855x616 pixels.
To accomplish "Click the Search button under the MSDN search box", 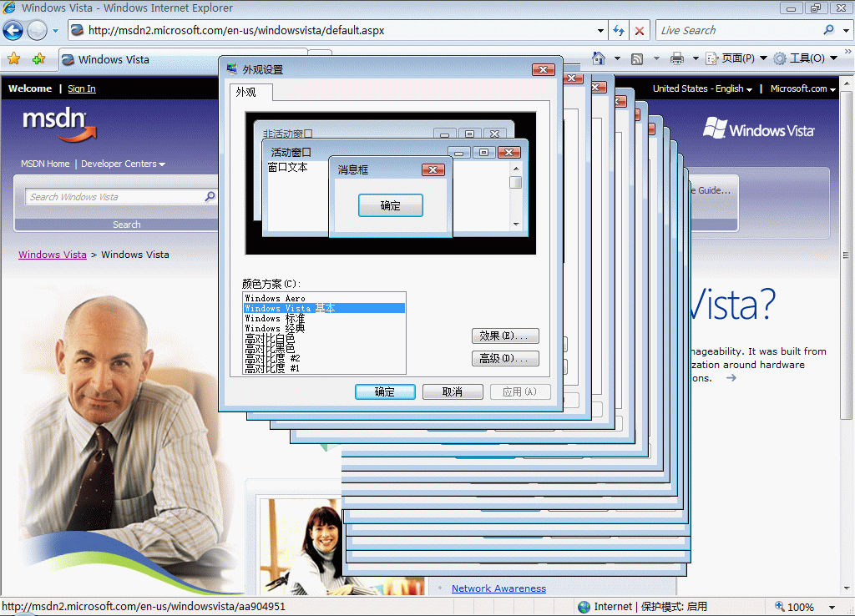I will point(127,225).
